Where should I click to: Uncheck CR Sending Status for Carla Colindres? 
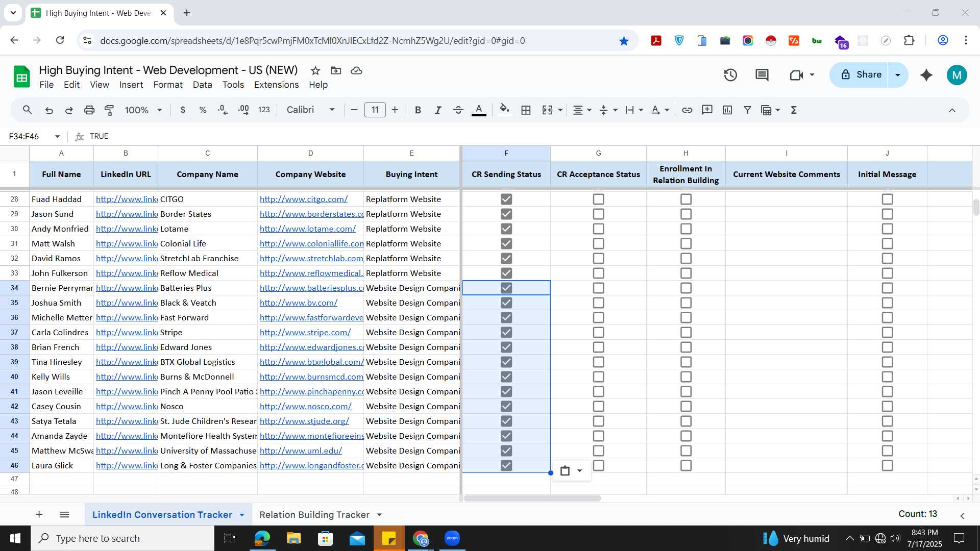point(506,333)
